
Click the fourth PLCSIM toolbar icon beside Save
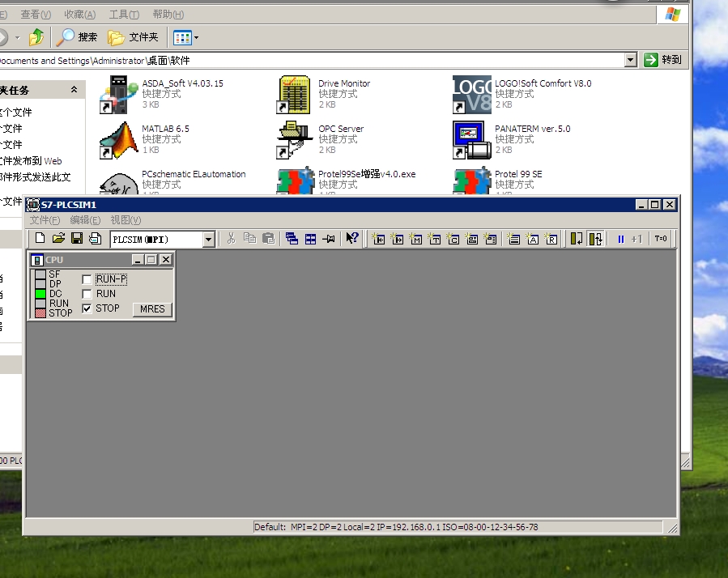point(96,239)
